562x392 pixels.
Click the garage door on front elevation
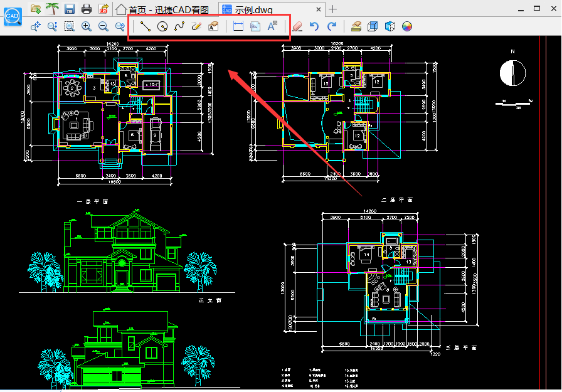pos(166,282)
